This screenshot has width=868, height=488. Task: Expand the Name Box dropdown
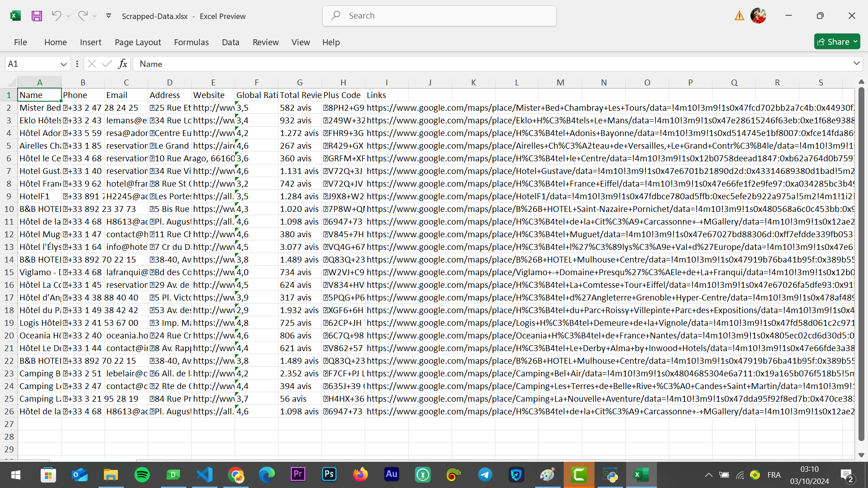tap(63, 64)
